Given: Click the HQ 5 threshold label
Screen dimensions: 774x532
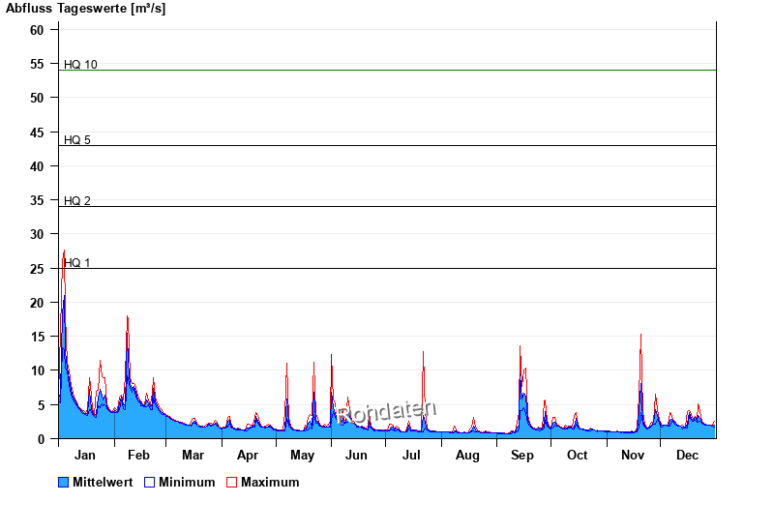Looking at the screenshot, I should (x=77, y=140).
